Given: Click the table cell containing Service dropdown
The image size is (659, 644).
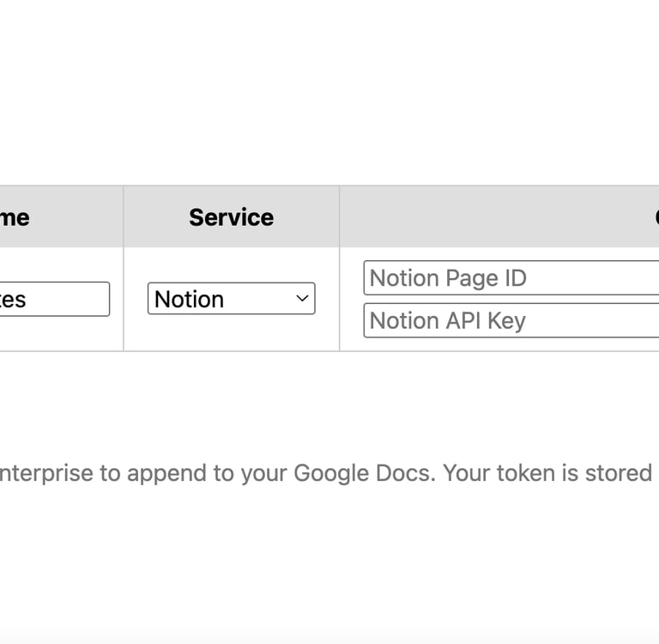Looking at the screenshot, I should pos(231,333).
